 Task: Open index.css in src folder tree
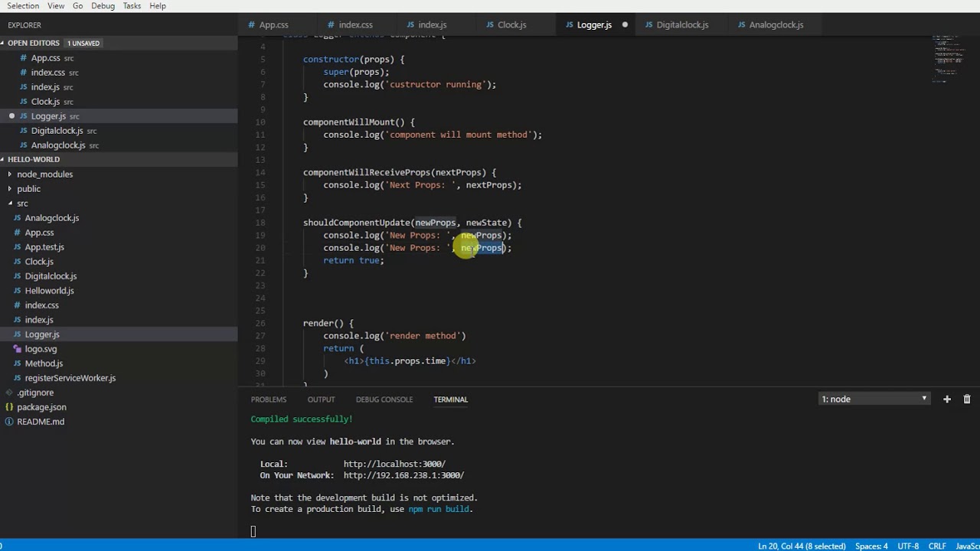click(x=41, y=305)
